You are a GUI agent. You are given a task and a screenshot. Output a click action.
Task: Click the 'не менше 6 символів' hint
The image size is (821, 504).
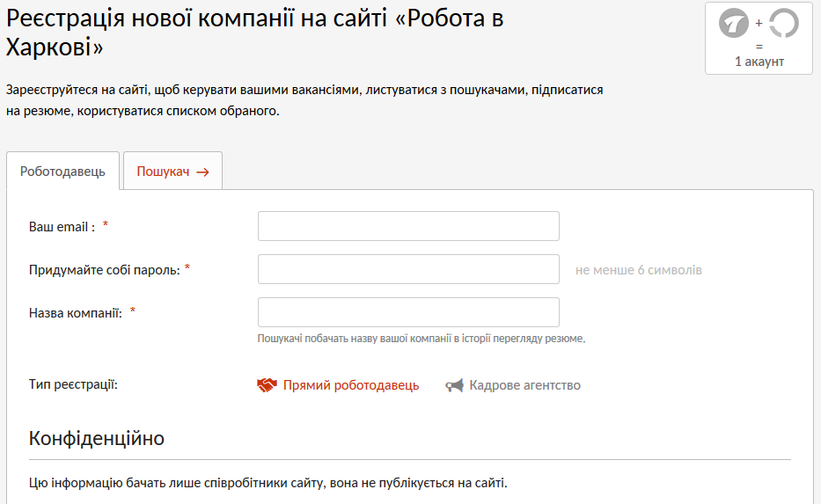pos(639,270)
